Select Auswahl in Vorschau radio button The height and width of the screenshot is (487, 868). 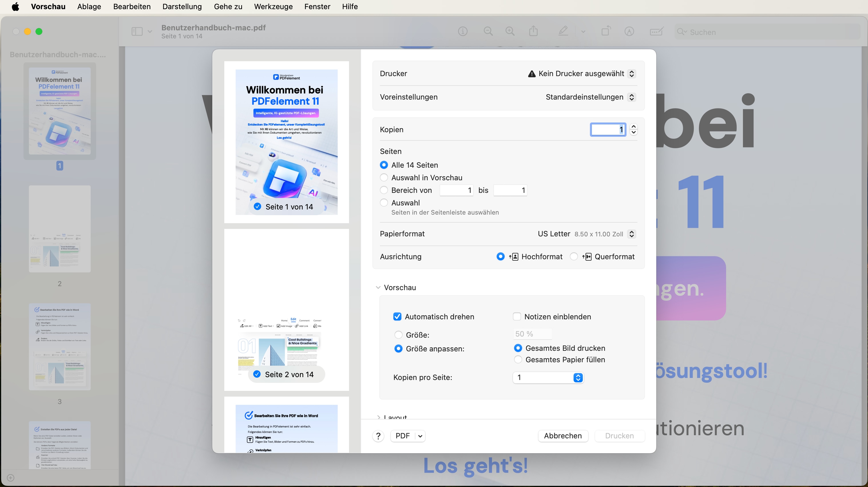coord(384,178)
